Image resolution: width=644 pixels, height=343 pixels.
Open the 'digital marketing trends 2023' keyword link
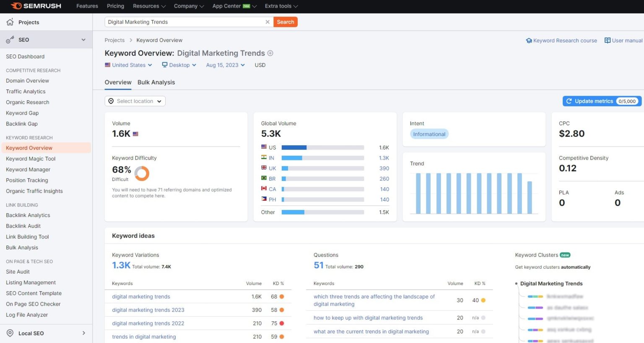click(x=148, y=310)
